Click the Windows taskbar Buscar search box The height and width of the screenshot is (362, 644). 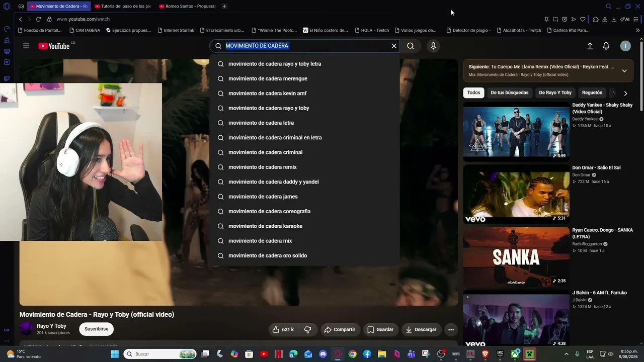pyautogui.click(x=160, y=354)
